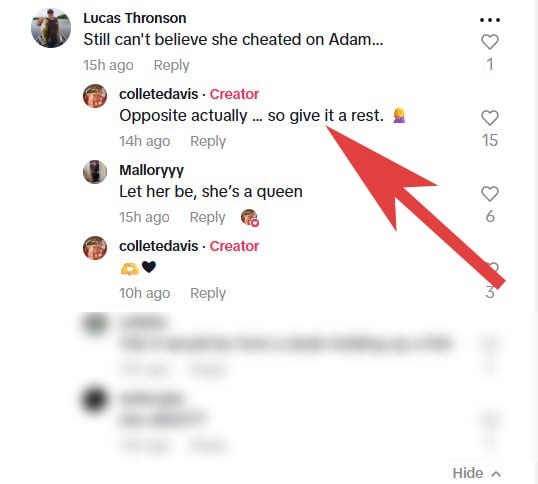Open Lucas Thronson's username link
538x484 pixels.
pyautogui.click(x=135, y=18)
